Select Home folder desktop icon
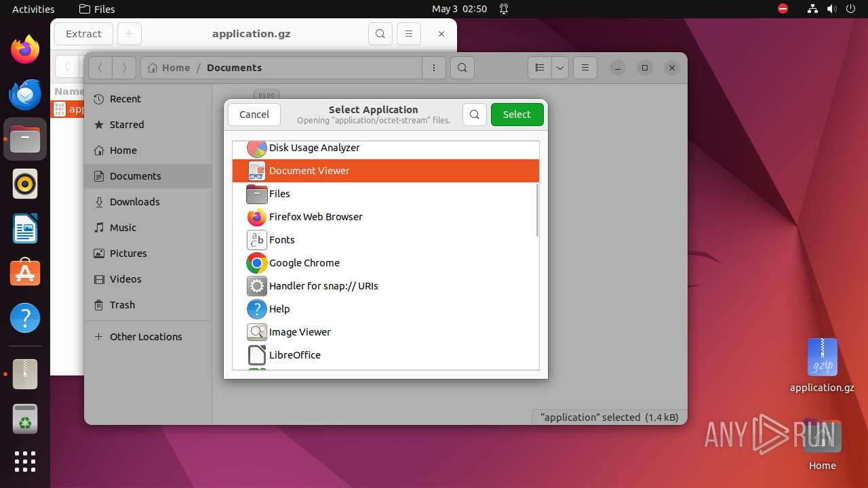 click(822, 444)
